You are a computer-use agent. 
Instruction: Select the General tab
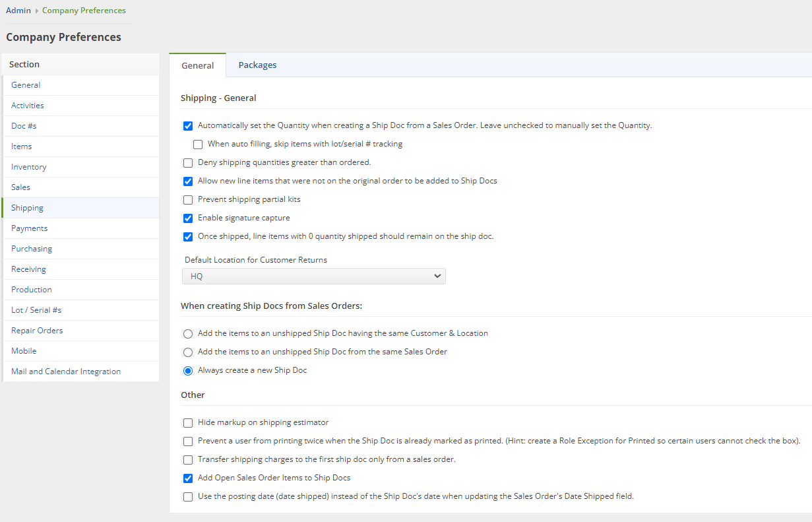point(198,65)
